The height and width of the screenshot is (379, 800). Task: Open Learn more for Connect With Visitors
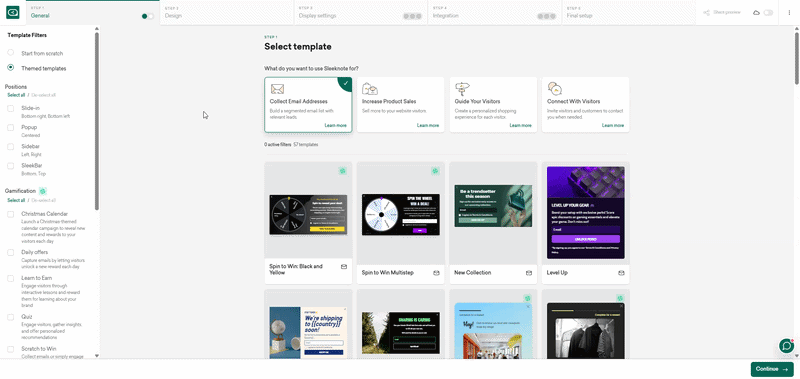tap(613, 125)
